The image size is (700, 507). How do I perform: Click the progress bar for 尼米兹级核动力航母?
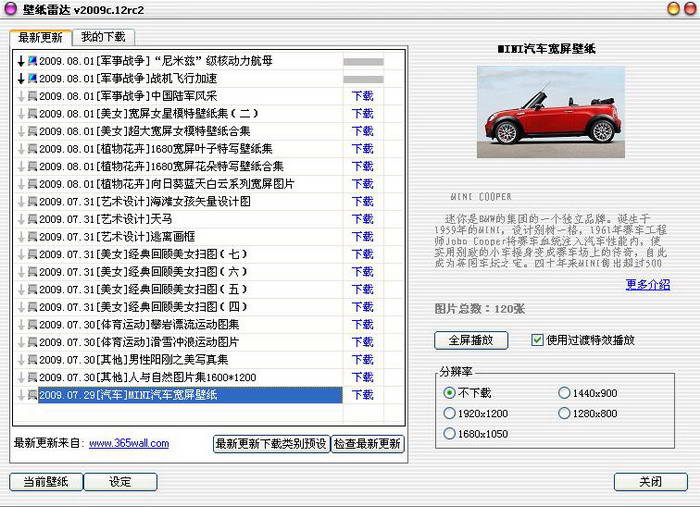click(x=363, y=62)
